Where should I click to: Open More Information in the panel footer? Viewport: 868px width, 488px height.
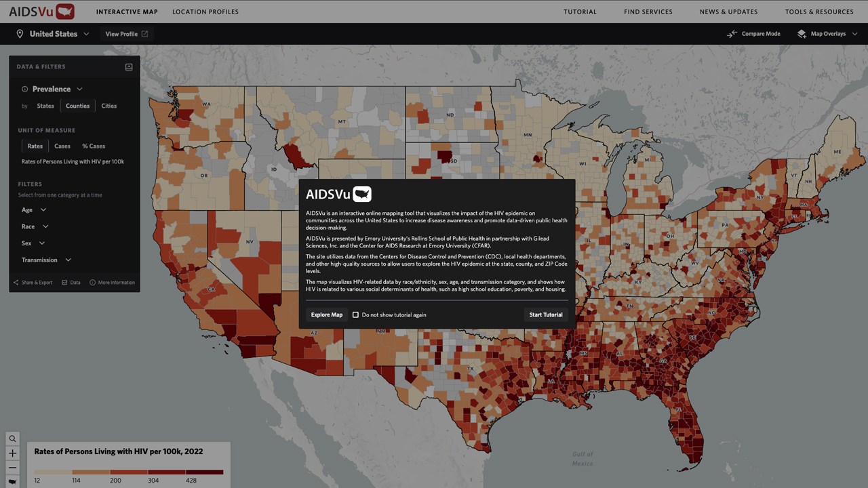[113, 283]
